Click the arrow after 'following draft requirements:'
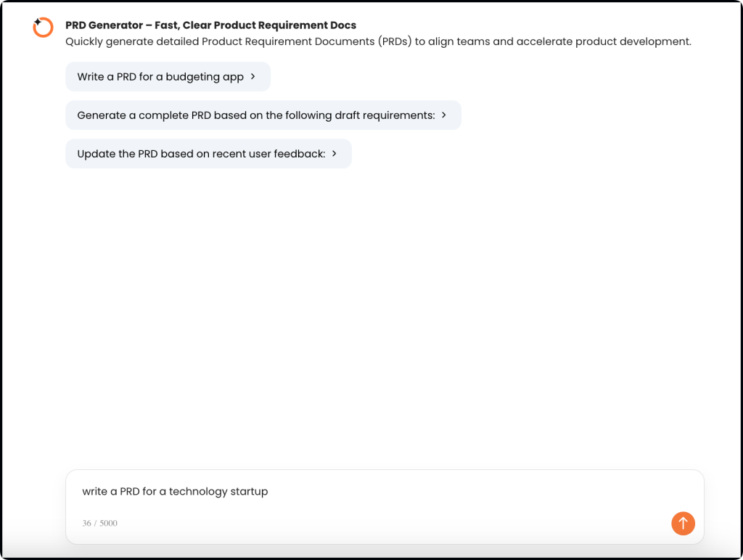Image resolution: width=743 pixels, height=560 pixels. pyautogui.click(x=443, y=115)
